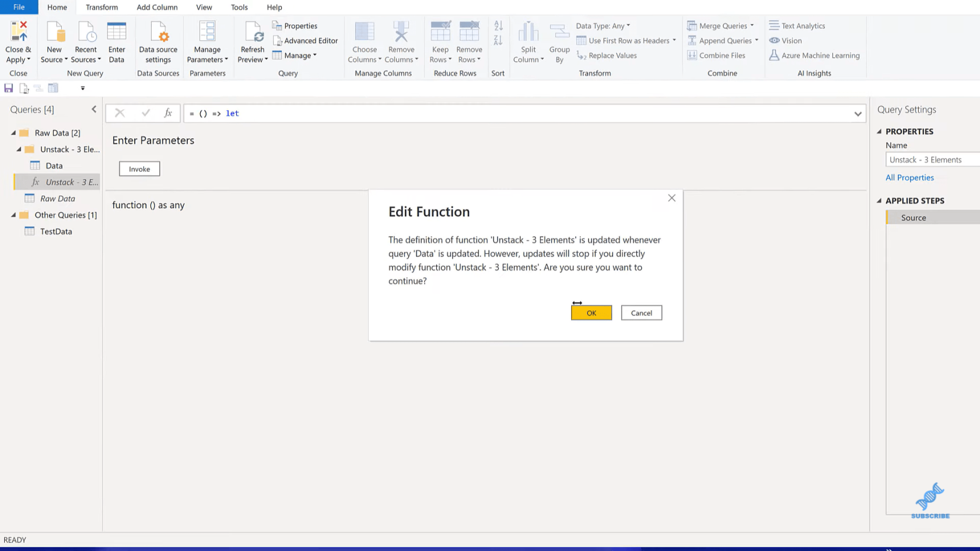Confirm the formula with the checkmark icon
Screen dimensions: 980x551
coord(145,113)
